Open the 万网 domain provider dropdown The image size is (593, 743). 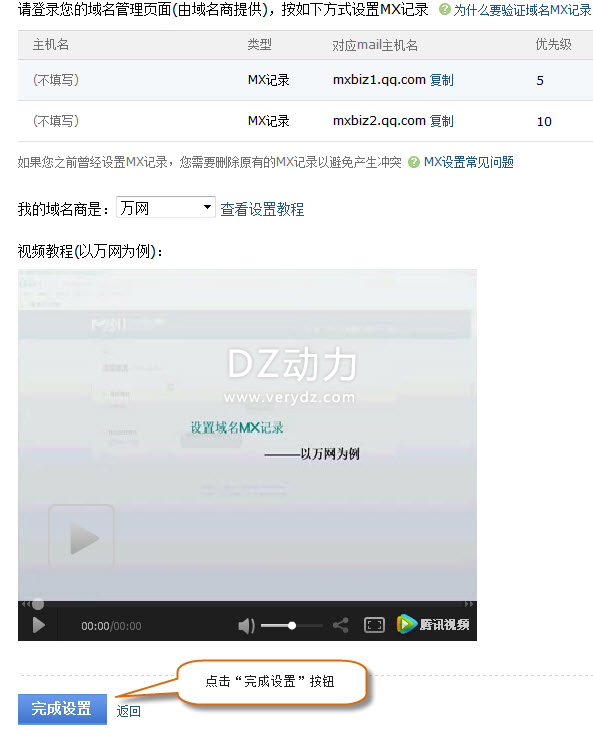coord(166,208)
